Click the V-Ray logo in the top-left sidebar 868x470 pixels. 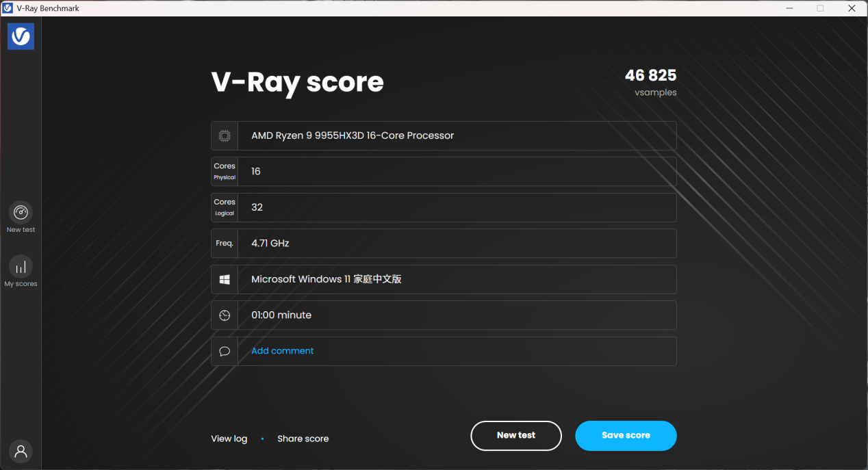[x=21, y=36]
